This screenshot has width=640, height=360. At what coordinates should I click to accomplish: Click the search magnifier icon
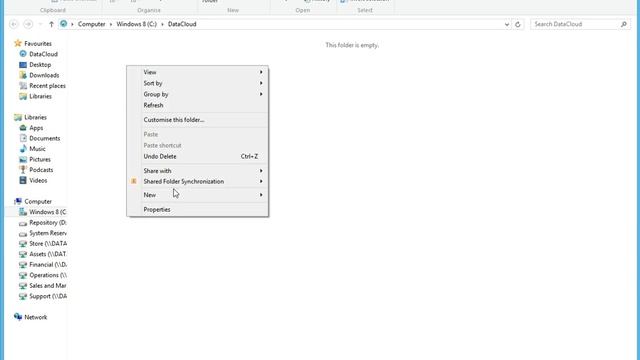[x=624, y=24]
